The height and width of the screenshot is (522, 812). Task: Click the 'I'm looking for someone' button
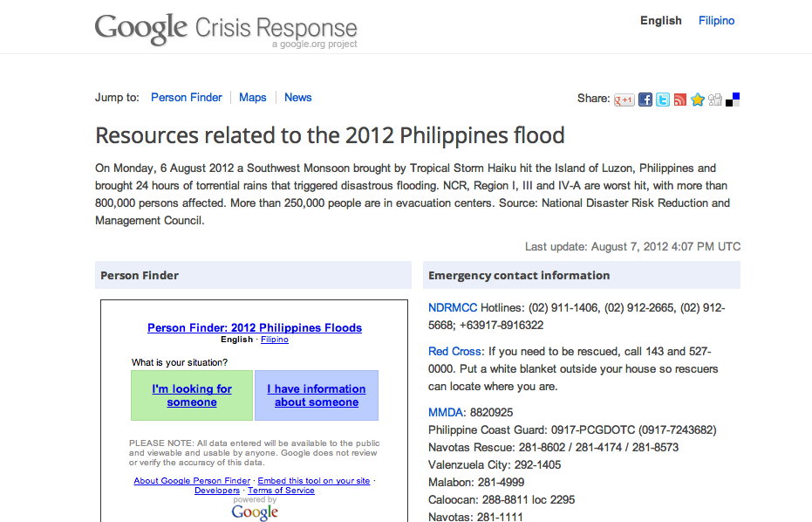coord(192,395)
